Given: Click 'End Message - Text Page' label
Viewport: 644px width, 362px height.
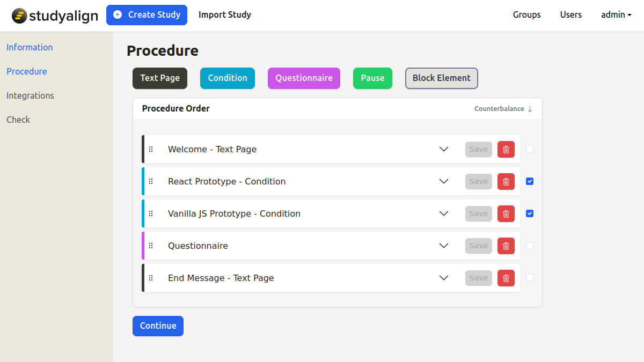Looking at the screenshot, I should [221, 278].
